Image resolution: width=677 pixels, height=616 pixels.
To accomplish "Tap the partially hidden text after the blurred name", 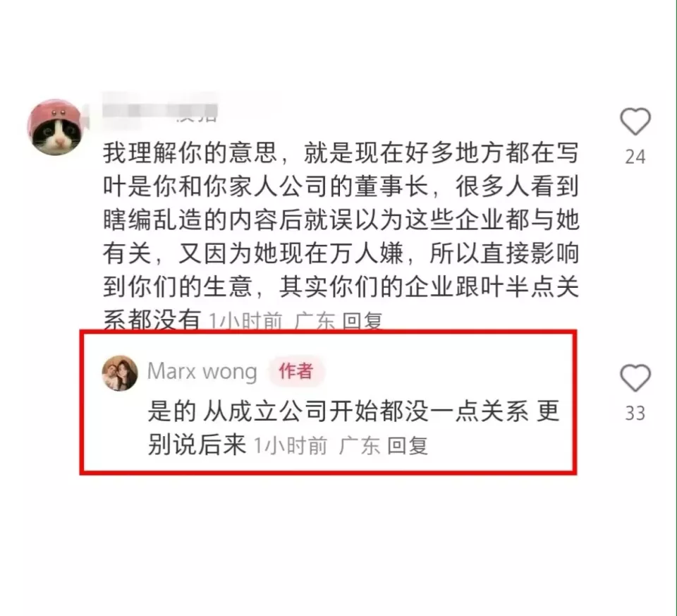I will point(197,116).
